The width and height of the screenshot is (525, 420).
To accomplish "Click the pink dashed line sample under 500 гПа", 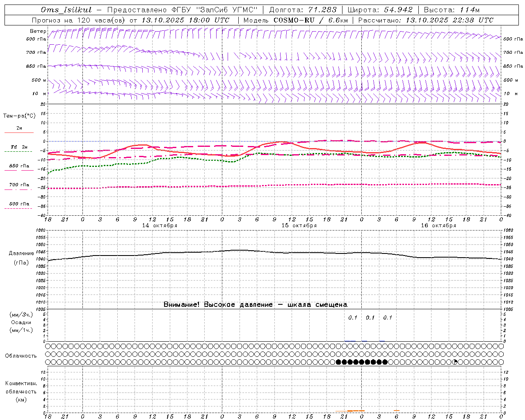I will click(x=18, y=208).
